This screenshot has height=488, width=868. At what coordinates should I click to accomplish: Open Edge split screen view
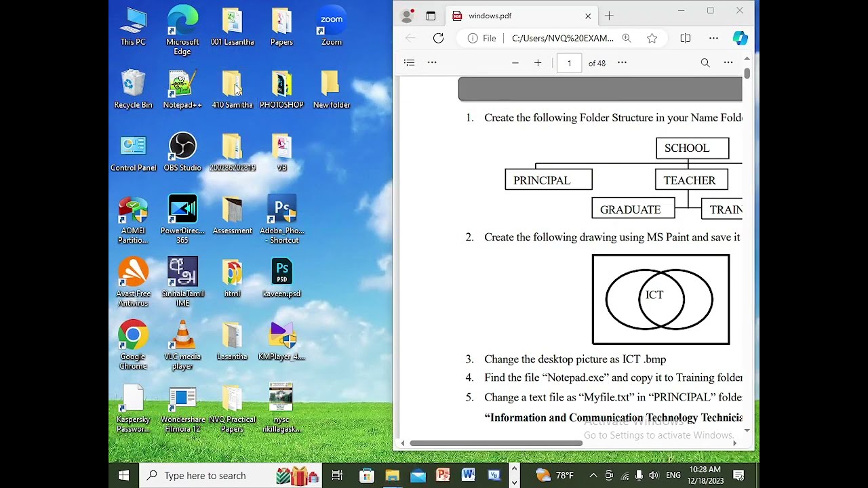[686, 39]
